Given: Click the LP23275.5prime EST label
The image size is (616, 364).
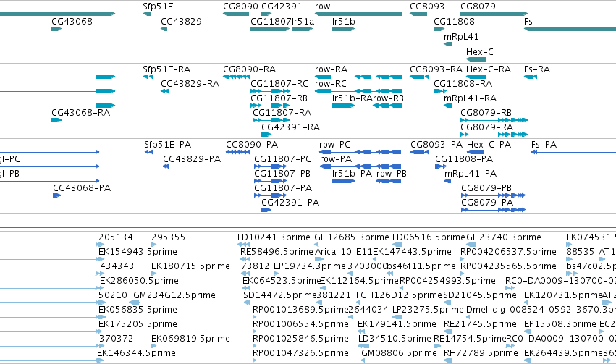Looking at the screenshot, I should tap(429, 310).
